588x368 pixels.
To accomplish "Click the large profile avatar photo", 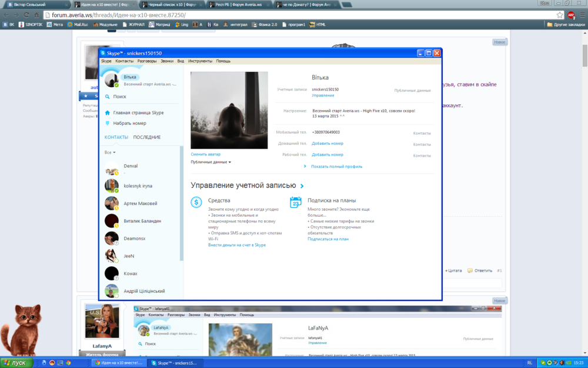I will [229, 110].
